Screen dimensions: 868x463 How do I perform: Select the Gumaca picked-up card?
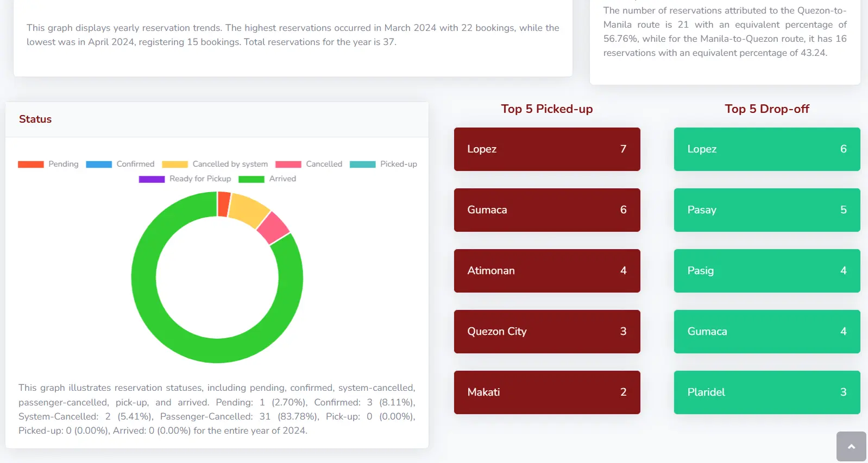coord(546,210)
